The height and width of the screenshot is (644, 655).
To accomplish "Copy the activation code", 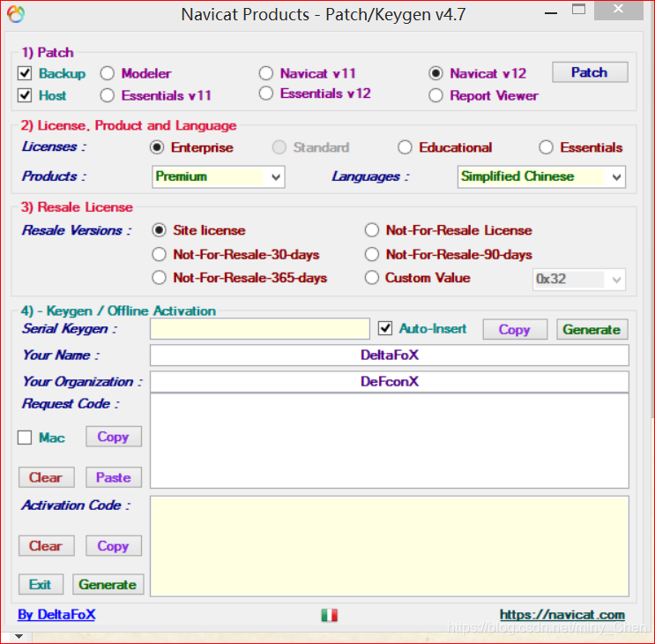I will coord(114,546).
